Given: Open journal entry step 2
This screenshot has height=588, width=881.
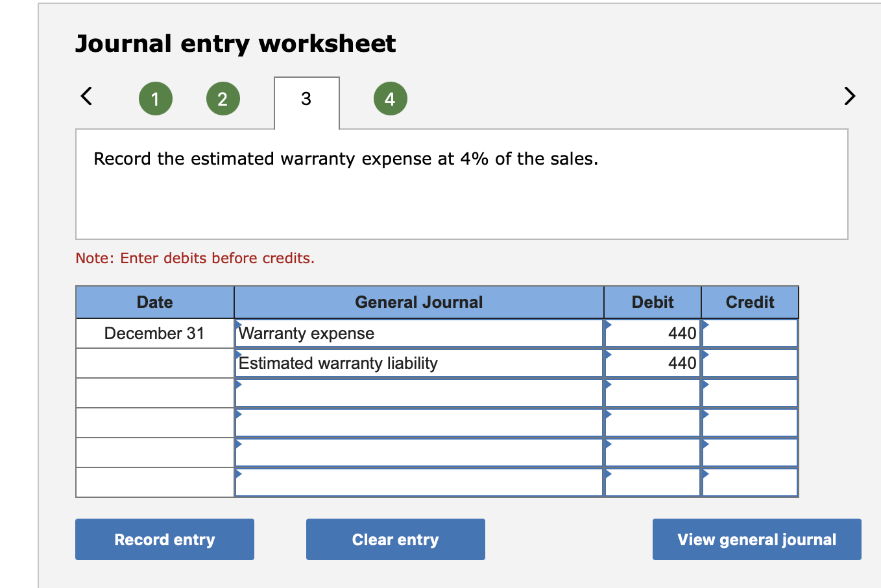Looking at the screenshot, I should [x=223, y=99].
